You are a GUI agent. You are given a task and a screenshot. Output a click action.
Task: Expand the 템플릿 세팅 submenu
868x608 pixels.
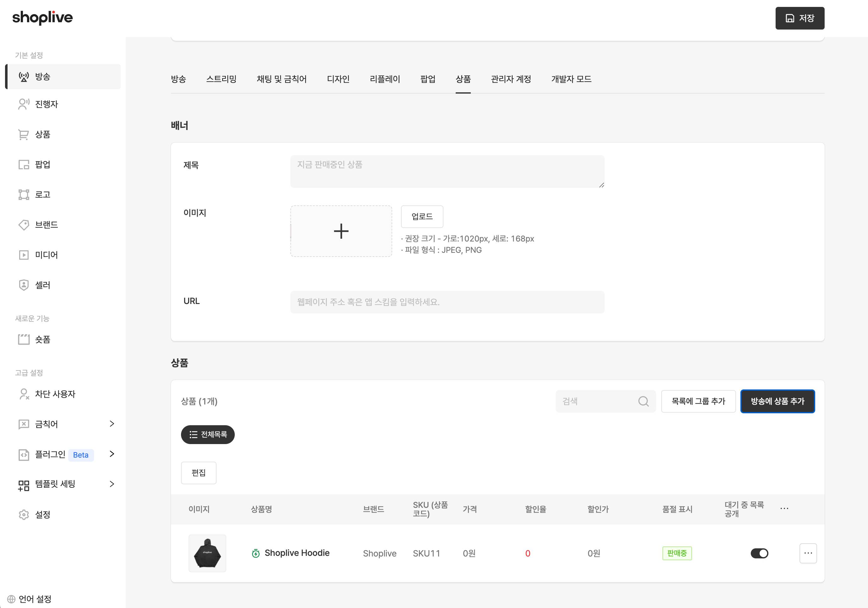112,484
